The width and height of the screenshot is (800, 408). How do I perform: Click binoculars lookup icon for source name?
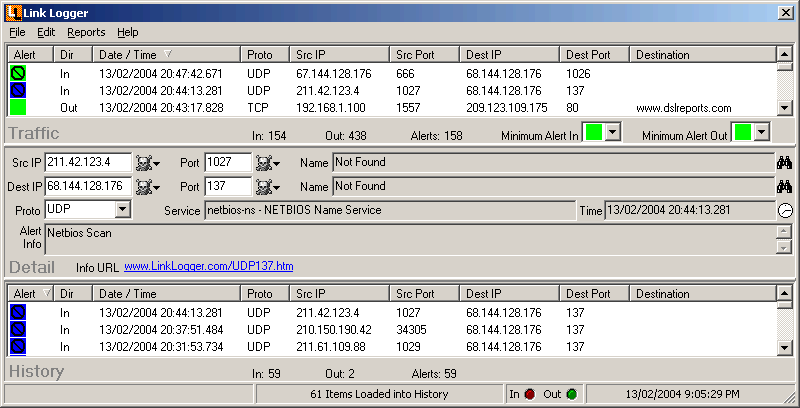tap(784, 162)
